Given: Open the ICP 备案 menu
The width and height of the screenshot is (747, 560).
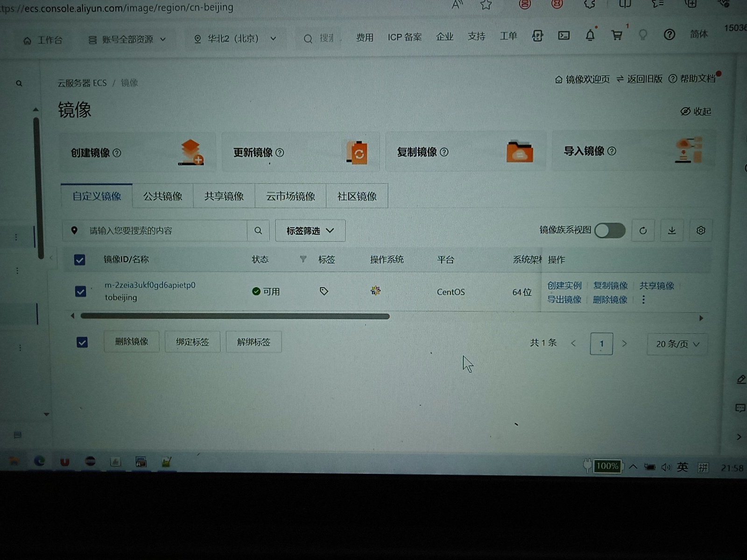Looking at the screenshot, I should 404,37.
